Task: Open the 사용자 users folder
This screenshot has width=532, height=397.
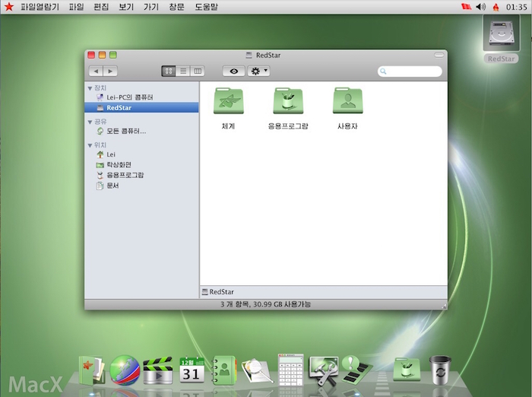Action: click(348, 101)
